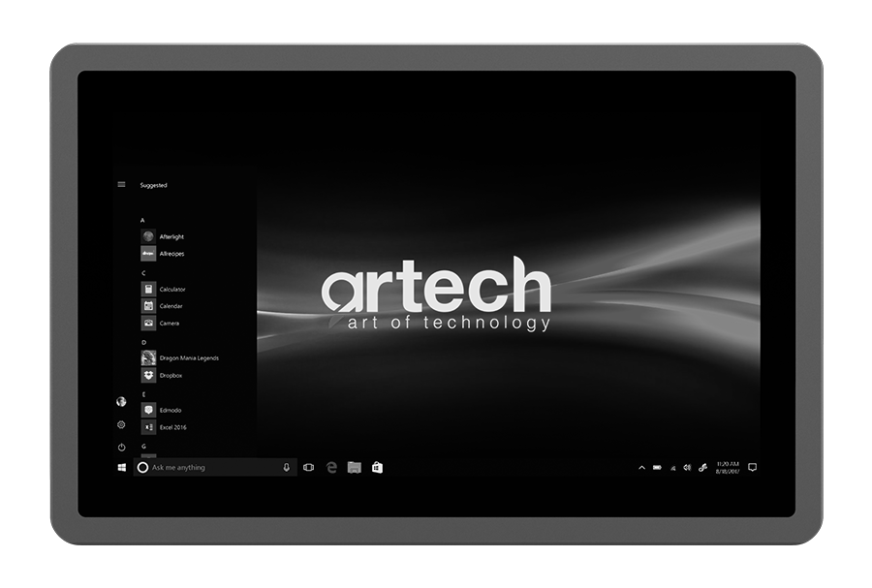Open File Explorer from the taskbar
The height and width of the screenshot is (588, 872).
[x=355, y=468]
